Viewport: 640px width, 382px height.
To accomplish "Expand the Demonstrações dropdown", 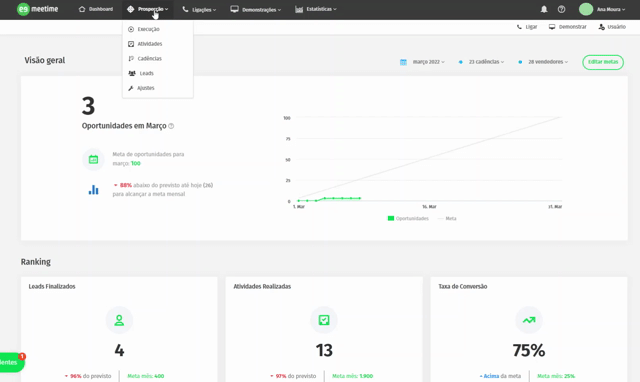I will [x=256, y=9].
